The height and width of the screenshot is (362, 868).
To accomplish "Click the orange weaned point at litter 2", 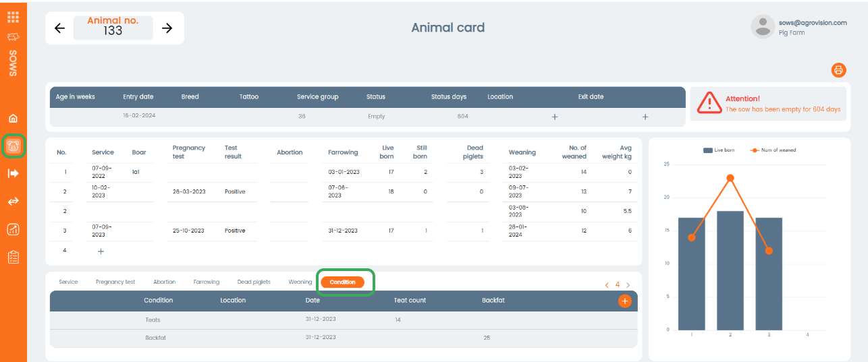I will (730, 178).
